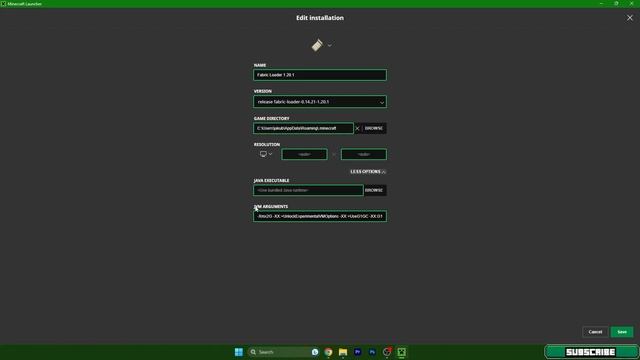Click the taskbar Search box

284,352
